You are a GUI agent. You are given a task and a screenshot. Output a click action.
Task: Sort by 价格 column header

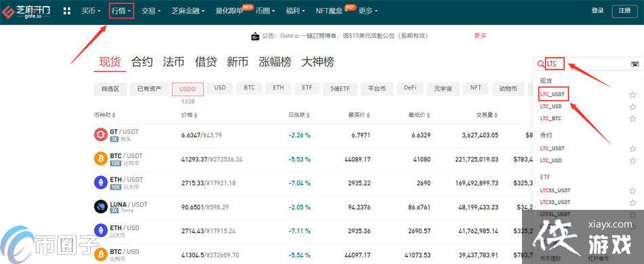(189, 115)
